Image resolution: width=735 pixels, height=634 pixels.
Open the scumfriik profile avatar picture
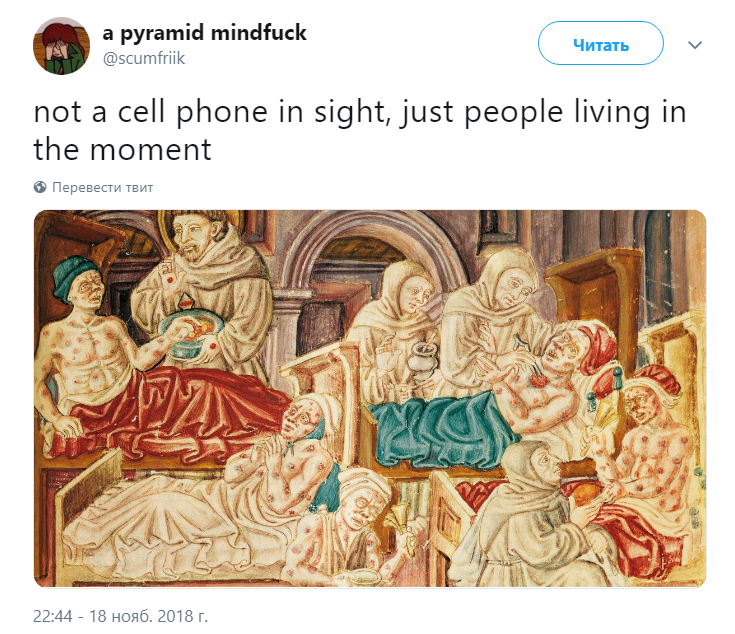[61, 46]
